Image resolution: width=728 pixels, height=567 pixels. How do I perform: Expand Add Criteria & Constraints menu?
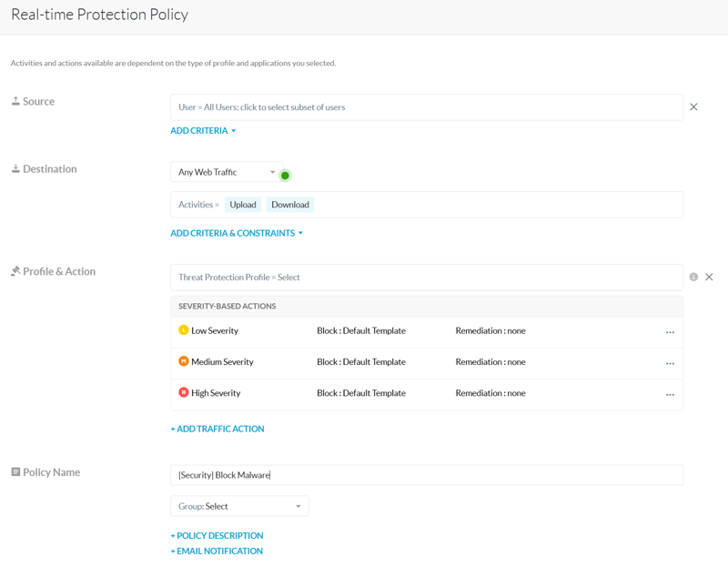[237, 233]
